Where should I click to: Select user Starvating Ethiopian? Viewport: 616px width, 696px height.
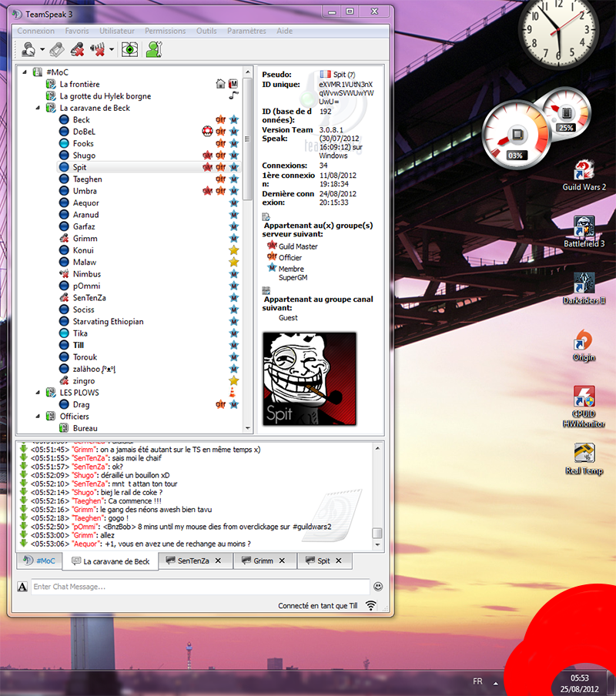[108, 321]
